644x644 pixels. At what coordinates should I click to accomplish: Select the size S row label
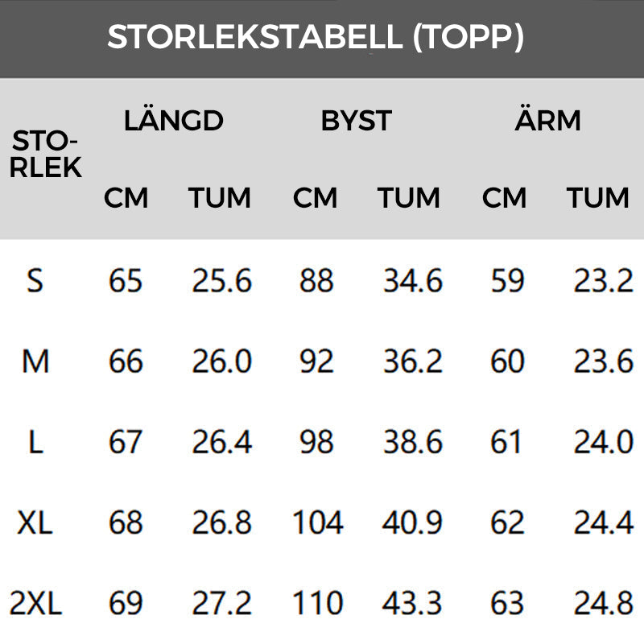(35, 281)
